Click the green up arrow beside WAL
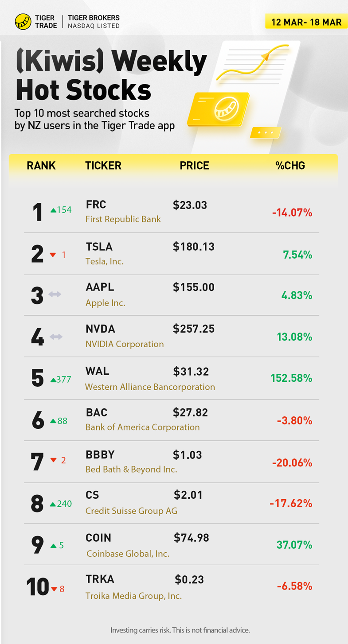 (53, 380)
